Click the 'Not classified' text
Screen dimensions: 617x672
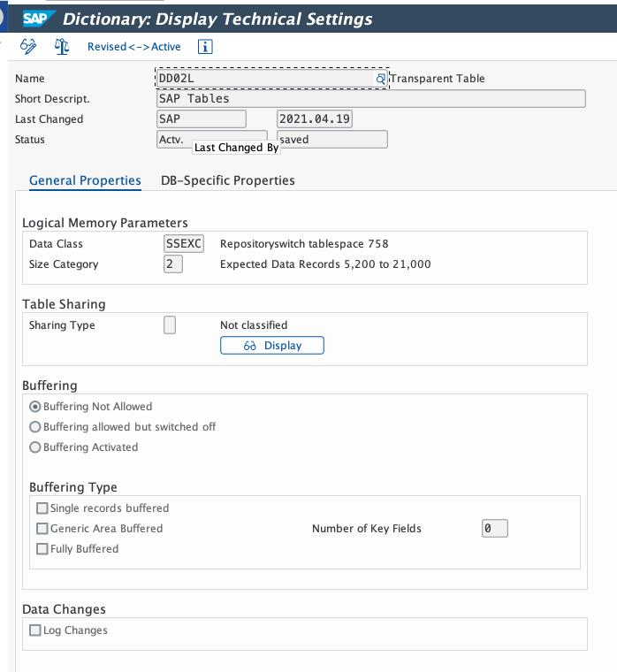254,325
